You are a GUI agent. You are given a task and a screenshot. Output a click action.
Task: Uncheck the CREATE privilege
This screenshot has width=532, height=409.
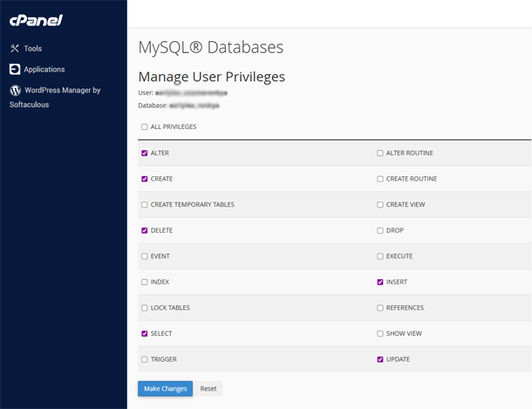point(145,179)
